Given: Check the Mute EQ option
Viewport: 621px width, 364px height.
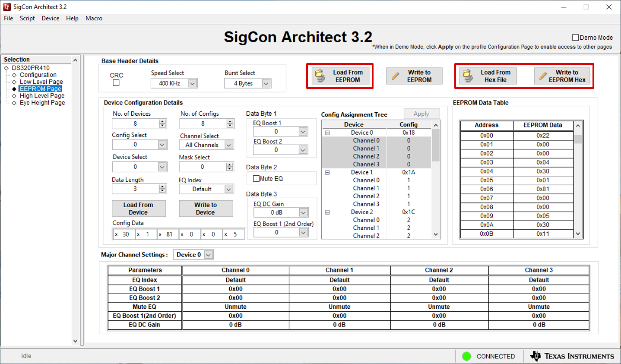Looking at the screenshot, I should (x=256, y=178).
